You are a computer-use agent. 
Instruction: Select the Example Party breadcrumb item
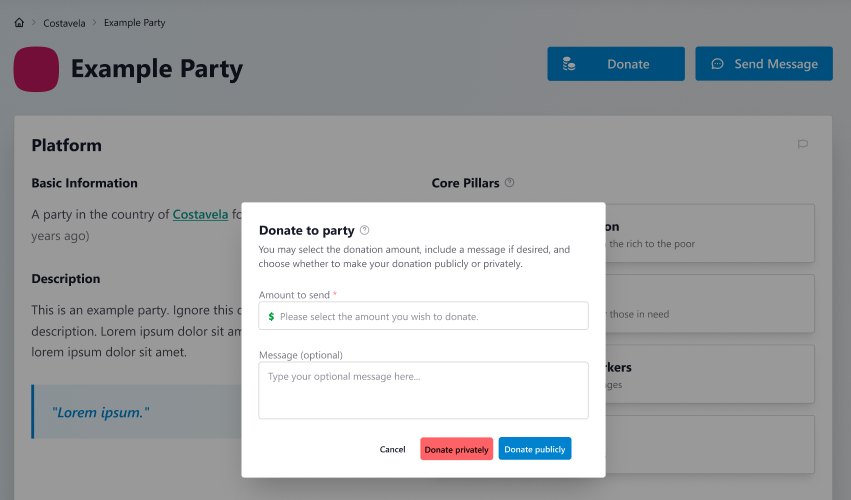(135, 22)
